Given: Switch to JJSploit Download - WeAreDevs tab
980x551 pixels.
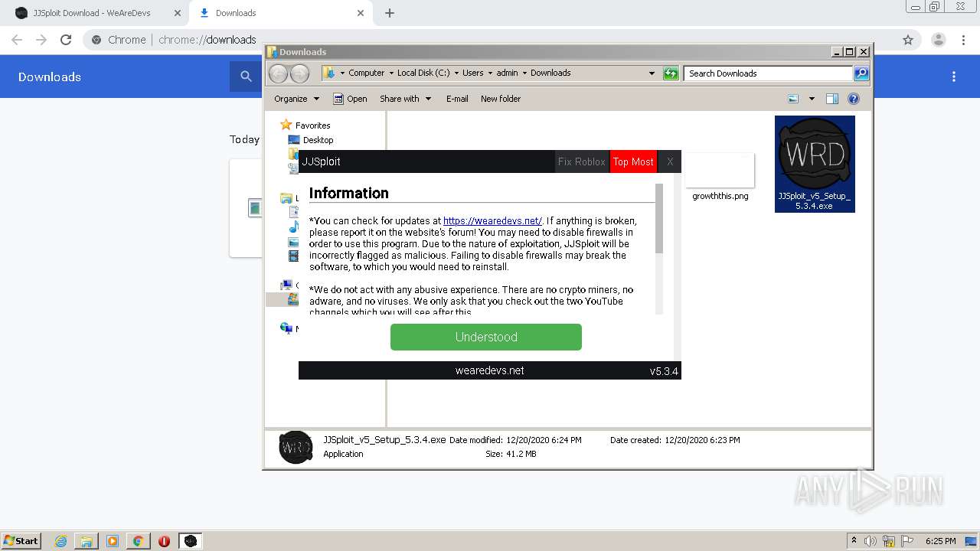Looking at the screenshot, I should click(x=92, y=13).
